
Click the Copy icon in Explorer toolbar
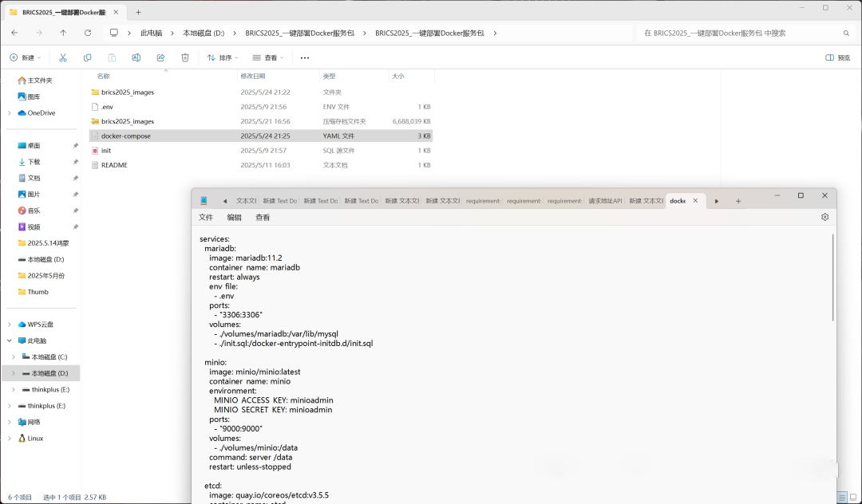coord(88,57)
